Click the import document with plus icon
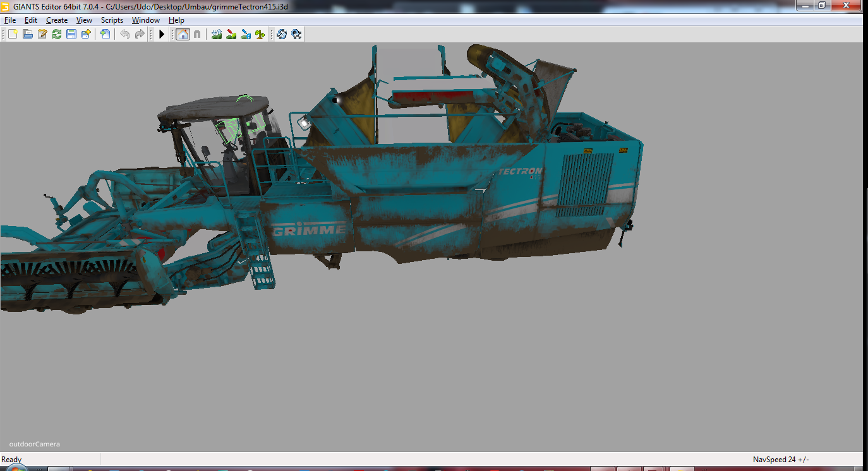This screenshot has width=868, height=471. pyautogui.click(x=105, y=34)
